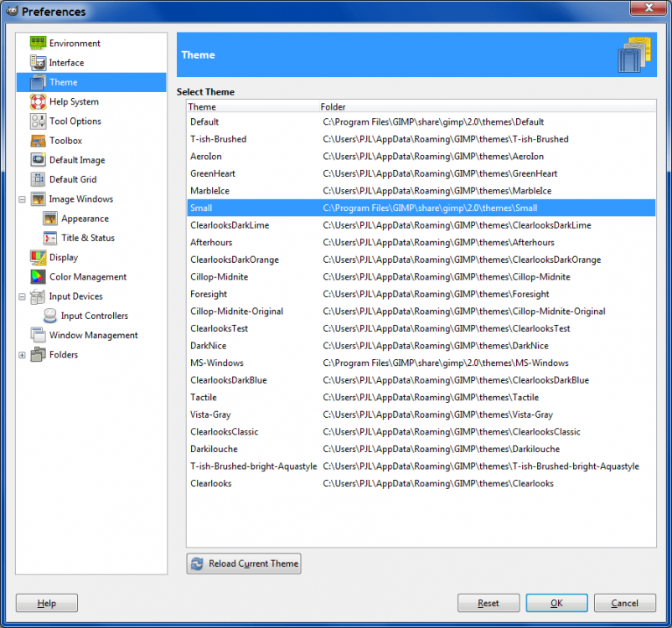Expand the Folders tree node
The image size is (672, 628).
(x=22, y=355)
